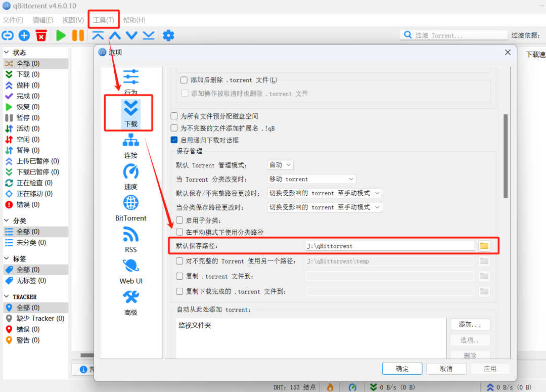Viewport: 546px width, 392px height.
Task: Click the download speed status bar indicator
Action: pos(392,387)
